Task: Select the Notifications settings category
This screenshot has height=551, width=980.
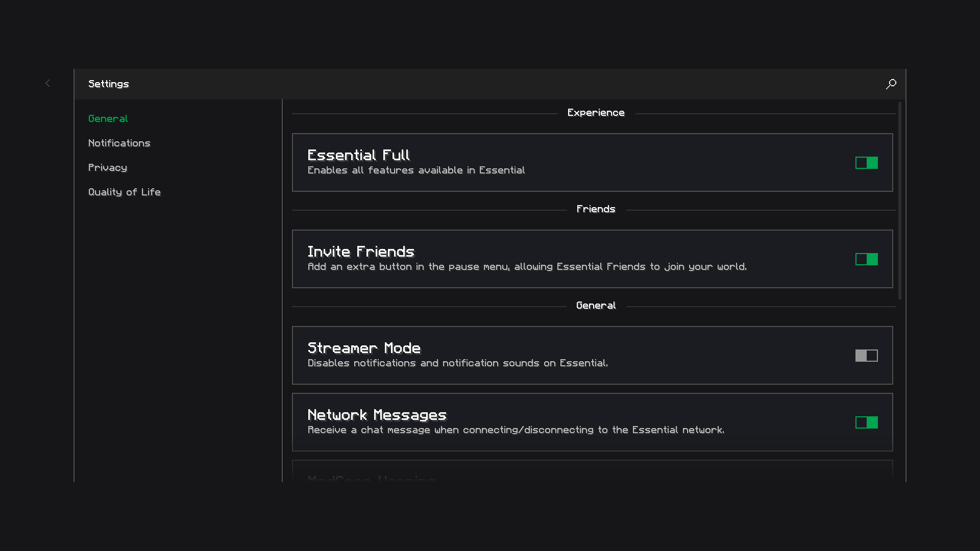Action: [119, 143]
